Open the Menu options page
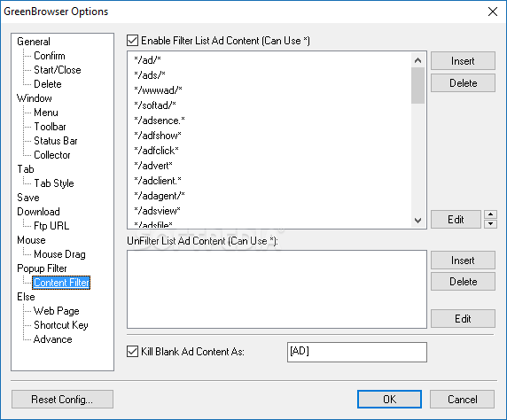The image size is (507, 420). [x=46, y=113]
